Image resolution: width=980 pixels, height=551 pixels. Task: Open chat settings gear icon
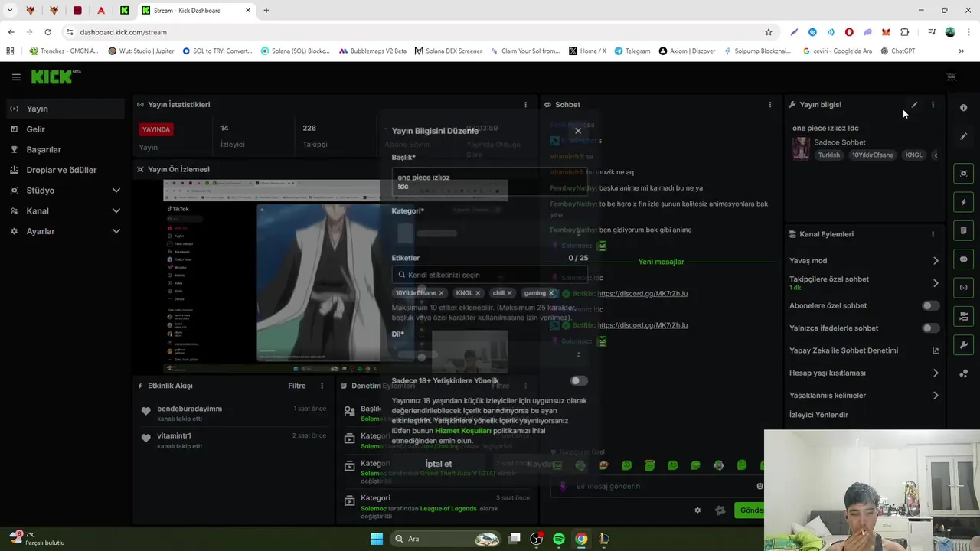[x=697, y=510]
